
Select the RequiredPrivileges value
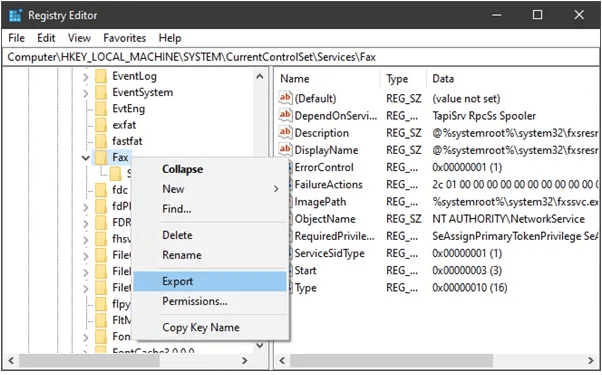[x=334, y=236]
